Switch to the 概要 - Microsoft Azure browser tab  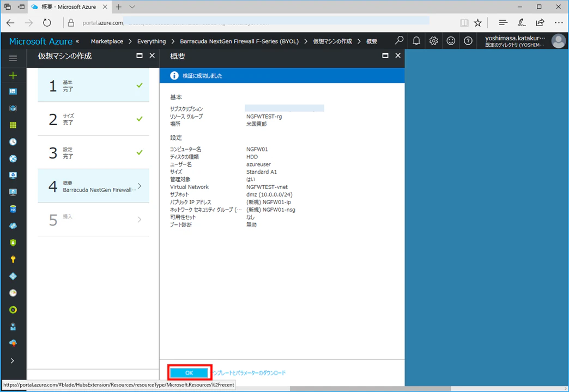(x=69, y=7)
